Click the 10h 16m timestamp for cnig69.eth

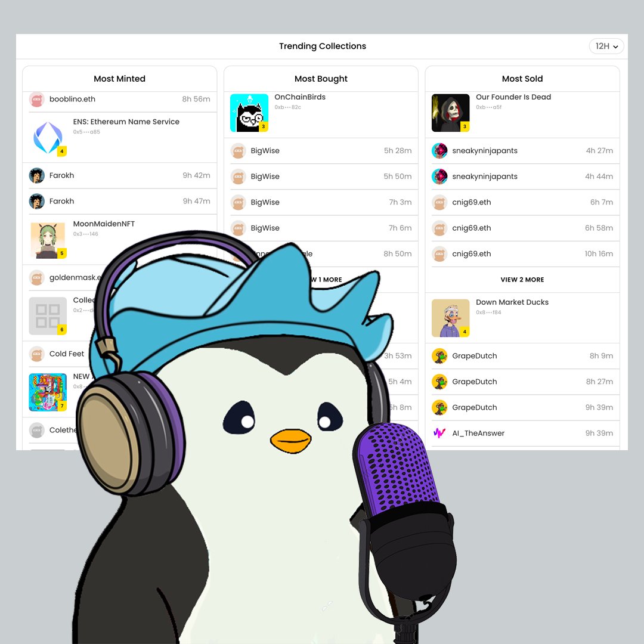click(x=599, y=254)
